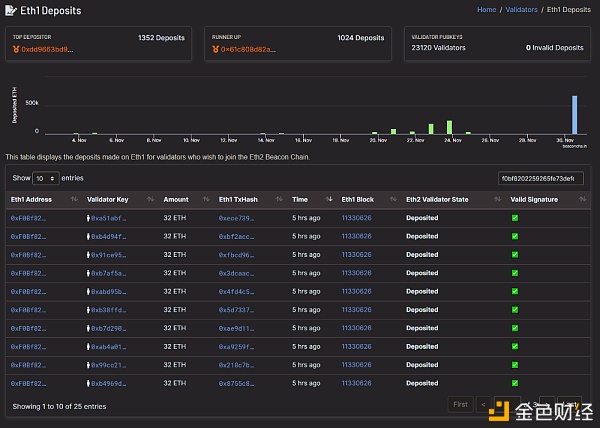Click the validator icon beside 0xa51abf

[88, 218]
